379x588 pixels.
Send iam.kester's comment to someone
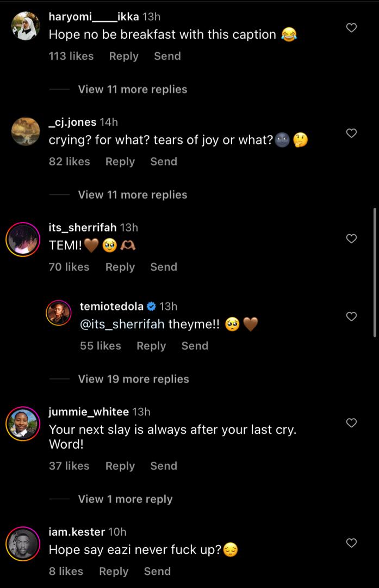pos(157,571)
